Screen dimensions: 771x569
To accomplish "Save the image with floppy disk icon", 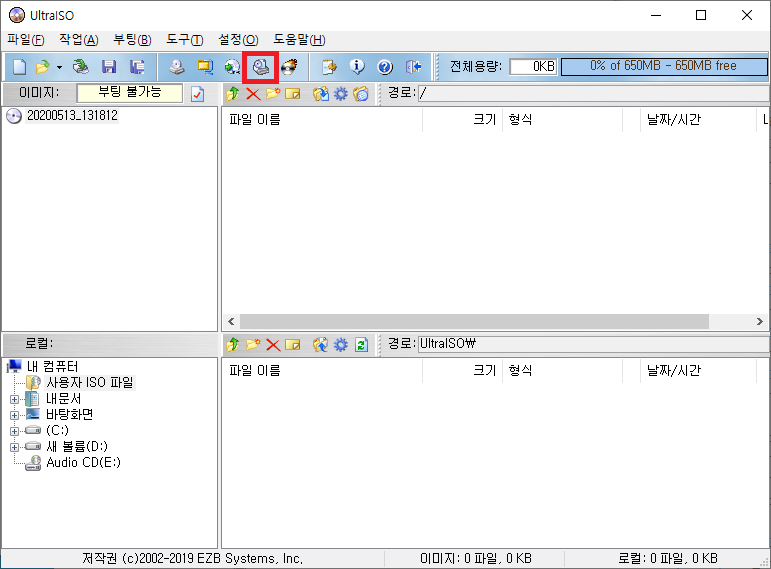I will click(x=109, y=66).
